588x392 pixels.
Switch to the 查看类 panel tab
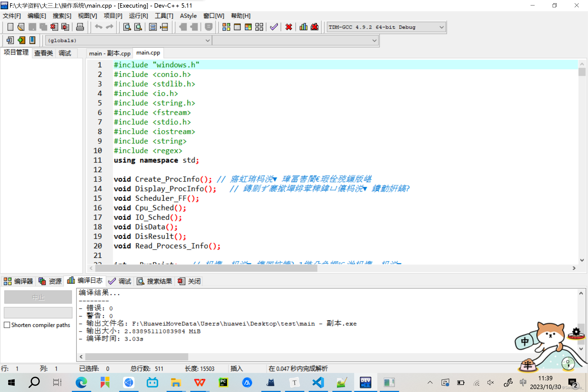tap(44, 53)
